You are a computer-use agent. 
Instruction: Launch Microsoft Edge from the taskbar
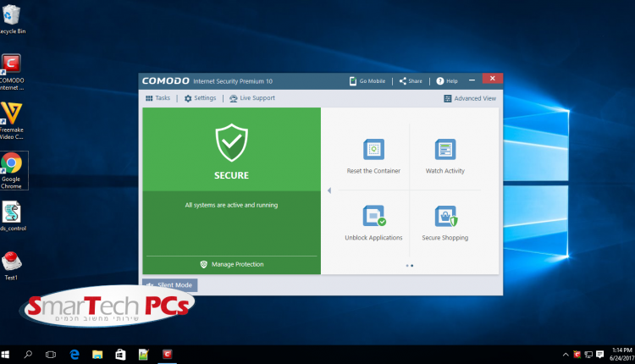75,355
